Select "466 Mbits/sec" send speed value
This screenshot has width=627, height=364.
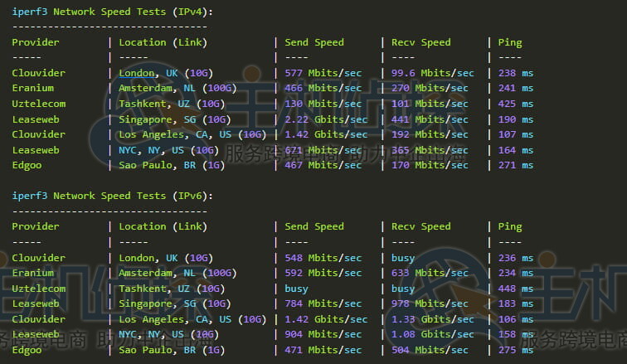click(x=323, y=88)
